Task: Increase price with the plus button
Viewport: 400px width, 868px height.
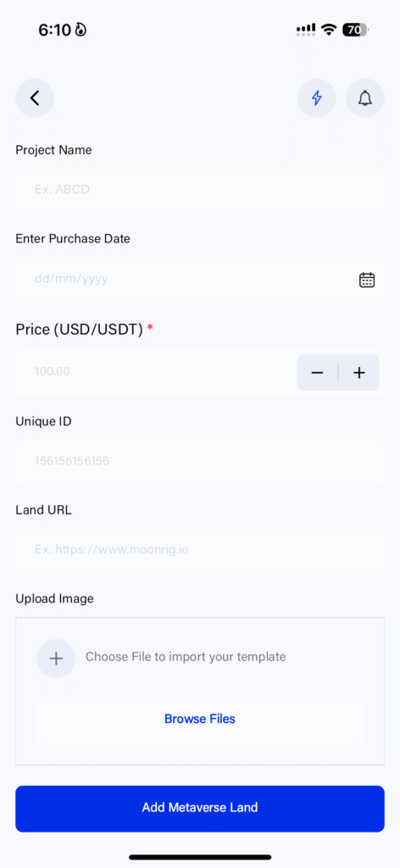Action: tap(359, 373)
